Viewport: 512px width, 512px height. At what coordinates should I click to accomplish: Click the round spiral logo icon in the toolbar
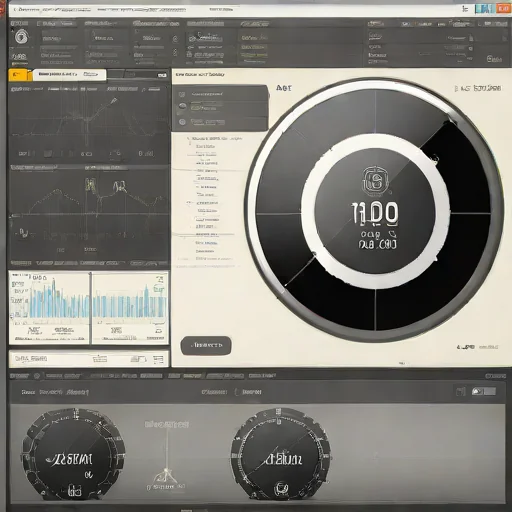coord(22,36)
